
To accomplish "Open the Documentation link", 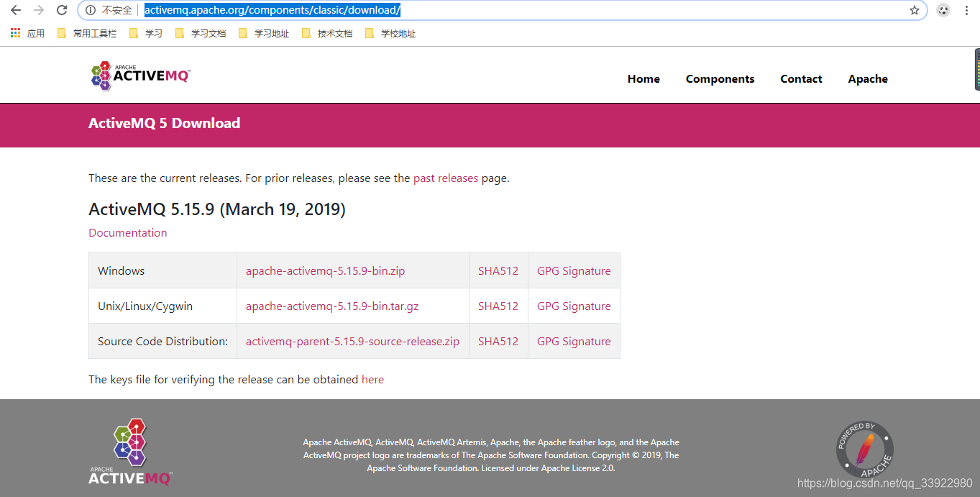I will tap(128, 233).
